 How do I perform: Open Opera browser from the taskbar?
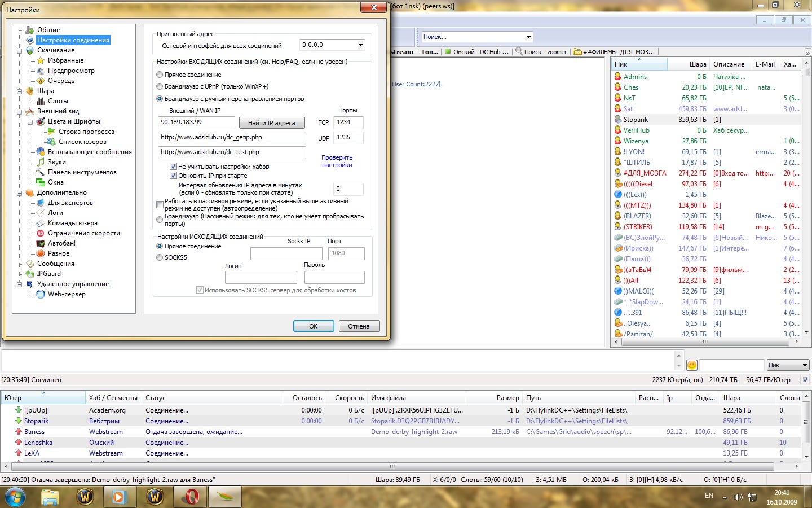[190, 497]
